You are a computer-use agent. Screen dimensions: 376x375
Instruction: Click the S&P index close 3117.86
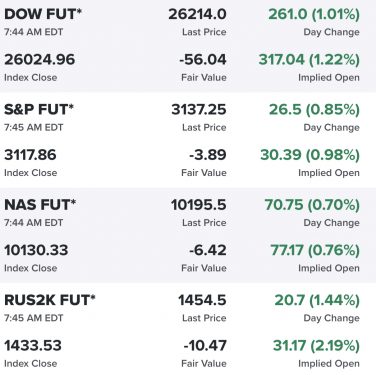click(30, 155)
